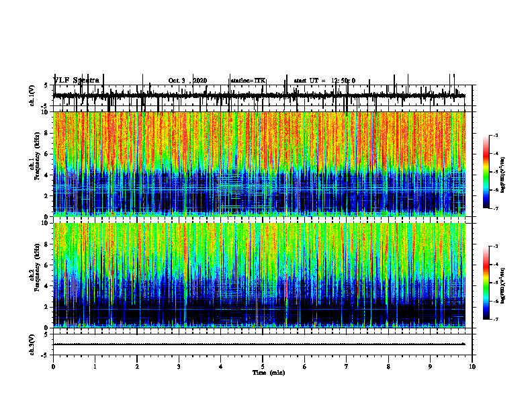Click the "Time (min)" x-axis label
The height and width of the screenshot is (411, 532).
[x=269, y=373]
